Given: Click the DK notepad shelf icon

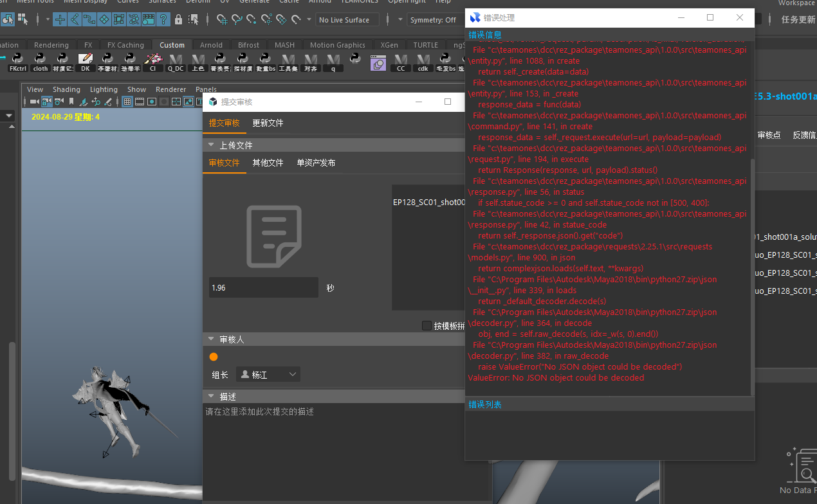Looking at the screenshot, I should pyautogui.click(x=85, y=60).
